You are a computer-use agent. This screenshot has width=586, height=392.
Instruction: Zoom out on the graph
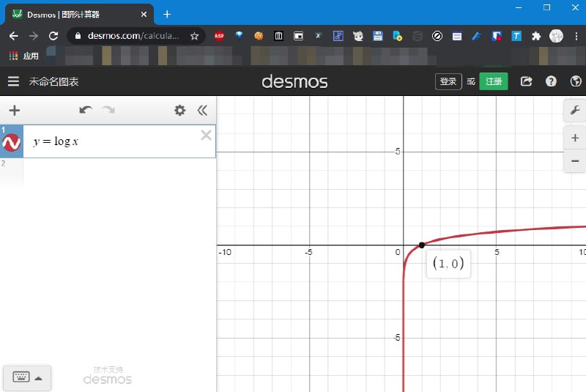click(x=574, y=160)
